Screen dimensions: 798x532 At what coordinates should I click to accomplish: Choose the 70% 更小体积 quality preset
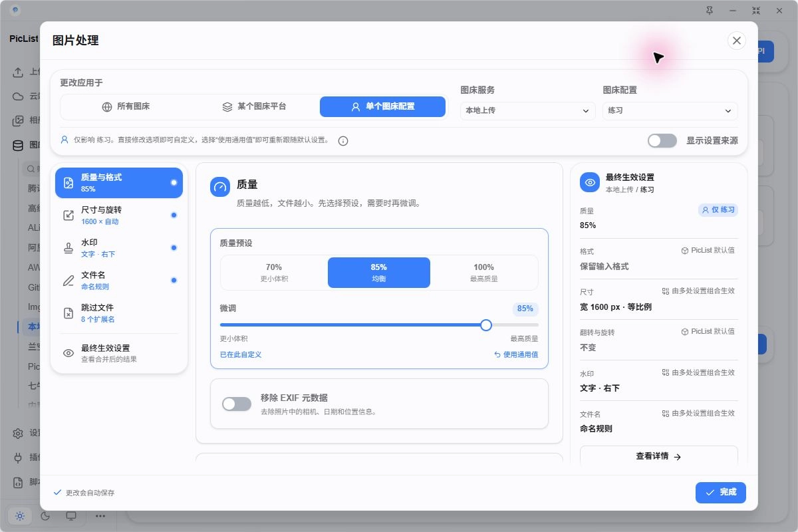pyautogui.click(x=274, y=273)
